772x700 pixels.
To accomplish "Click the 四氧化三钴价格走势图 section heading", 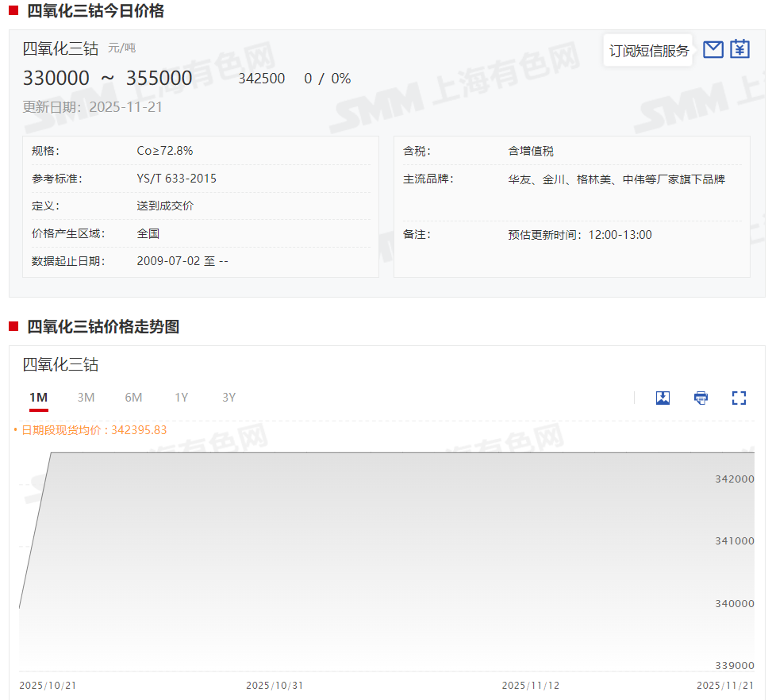I will click(103, 327).
